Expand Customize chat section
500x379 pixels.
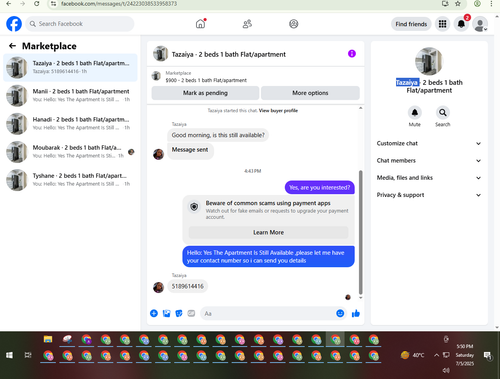click(429, 143)
